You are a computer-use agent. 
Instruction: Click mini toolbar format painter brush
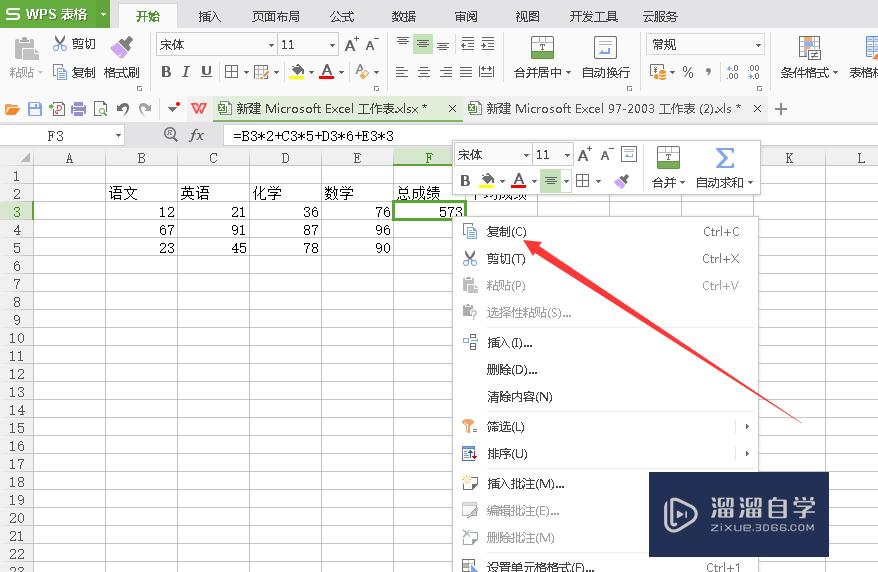point(622,181)
